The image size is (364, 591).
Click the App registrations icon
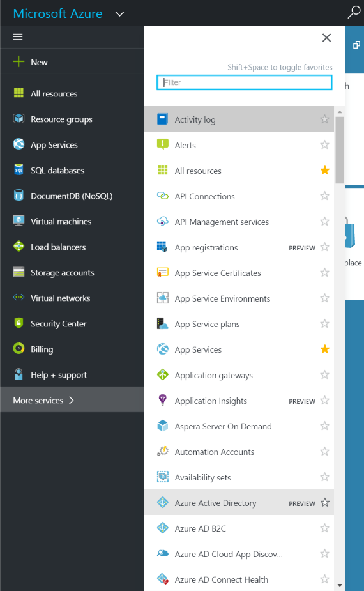pyautogui.click(x=162, y=247)
